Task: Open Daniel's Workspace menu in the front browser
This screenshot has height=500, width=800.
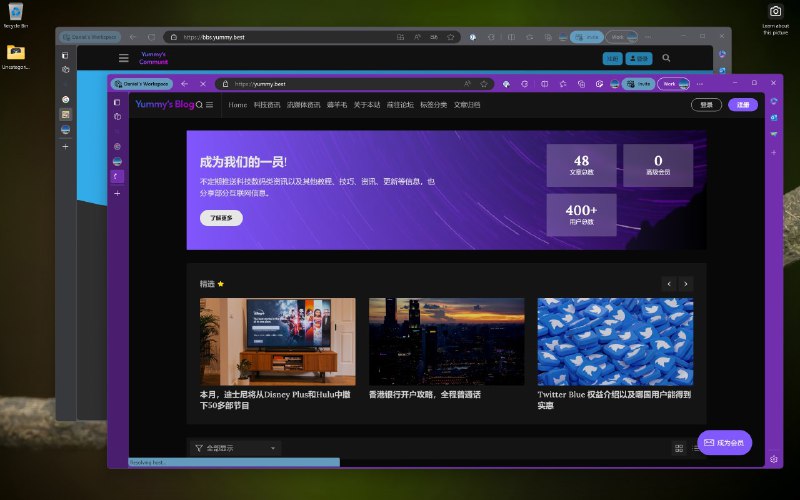Action: click(142, 84)
